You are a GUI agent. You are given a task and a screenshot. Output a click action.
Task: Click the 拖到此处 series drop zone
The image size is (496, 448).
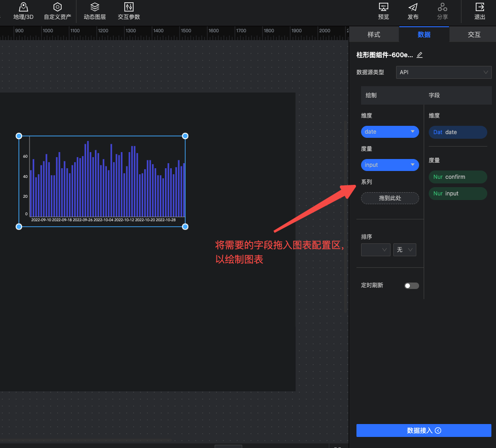[390, 198]
